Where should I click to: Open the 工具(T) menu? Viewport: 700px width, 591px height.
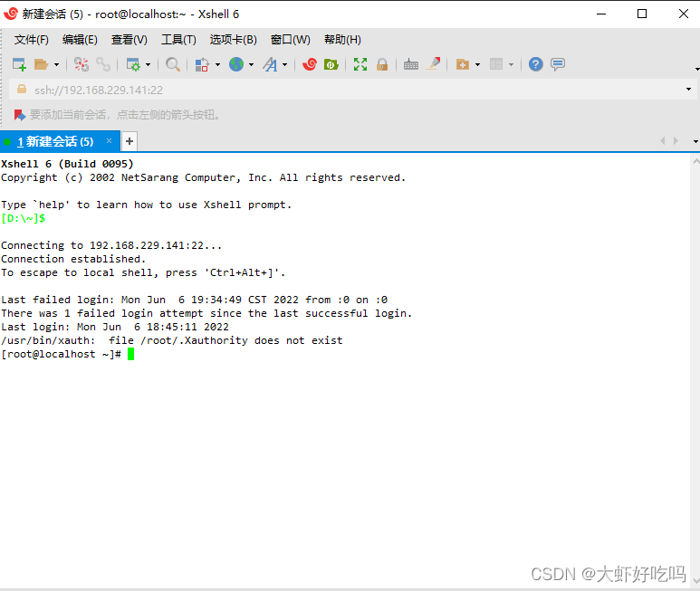(178, 40)
